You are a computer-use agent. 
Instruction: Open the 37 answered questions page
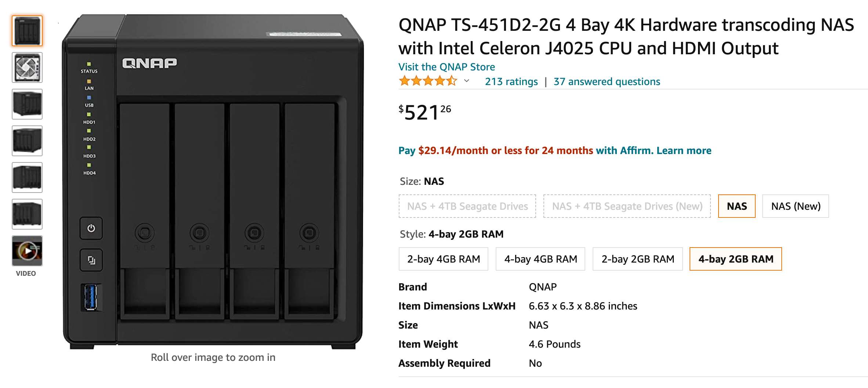(606, 81)
